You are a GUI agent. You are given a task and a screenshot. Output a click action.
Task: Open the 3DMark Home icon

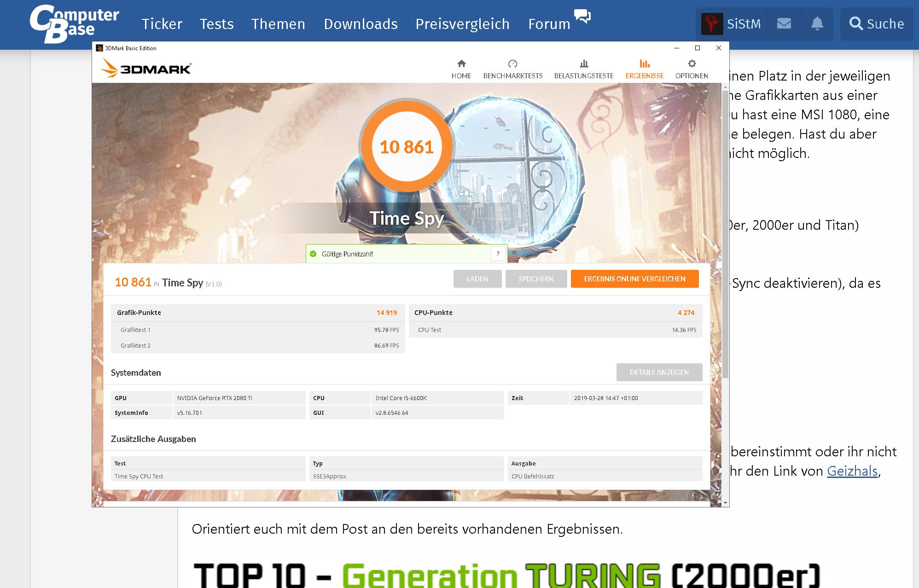[461, 64]
